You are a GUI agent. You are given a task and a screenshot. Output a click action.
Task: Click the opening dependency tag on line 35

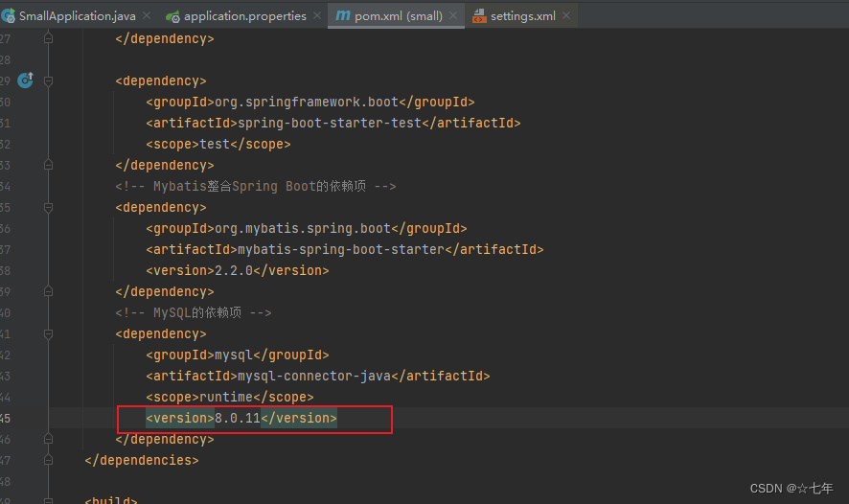(161, 207)
